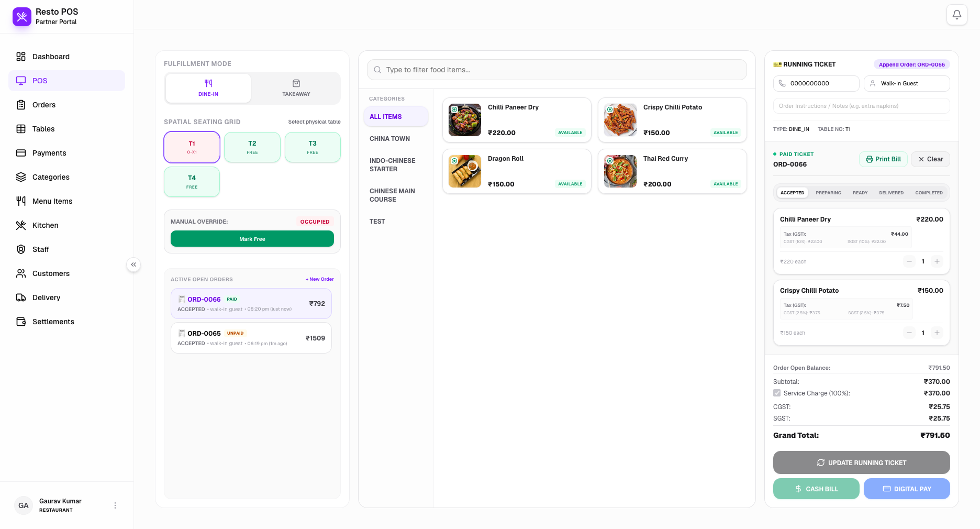Select the China Town category
The width and height of the screenshot is (980, 529).
(396, 139)
